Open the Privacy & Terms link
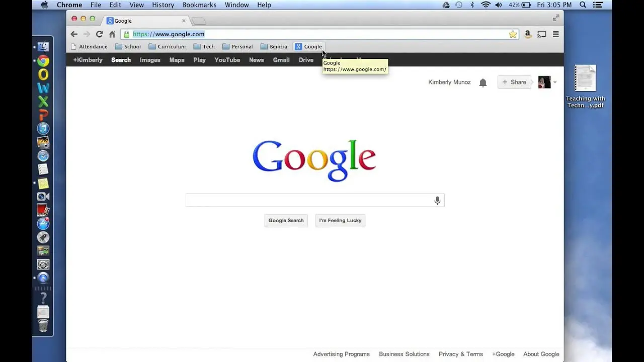 (x=461, y=353)
